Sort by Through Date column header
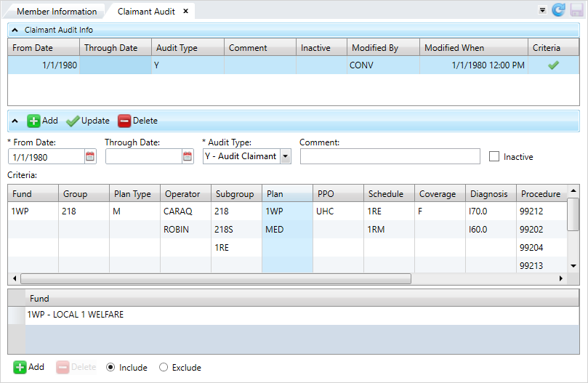The width and height of the screenshot is (588, 383). point(116,48)
